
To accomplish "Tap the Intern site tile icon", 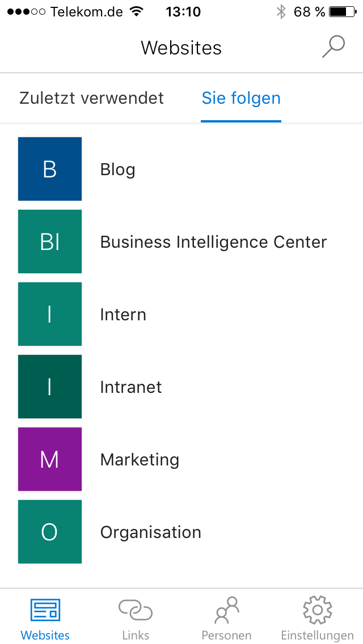I will [x=50, y=314].
